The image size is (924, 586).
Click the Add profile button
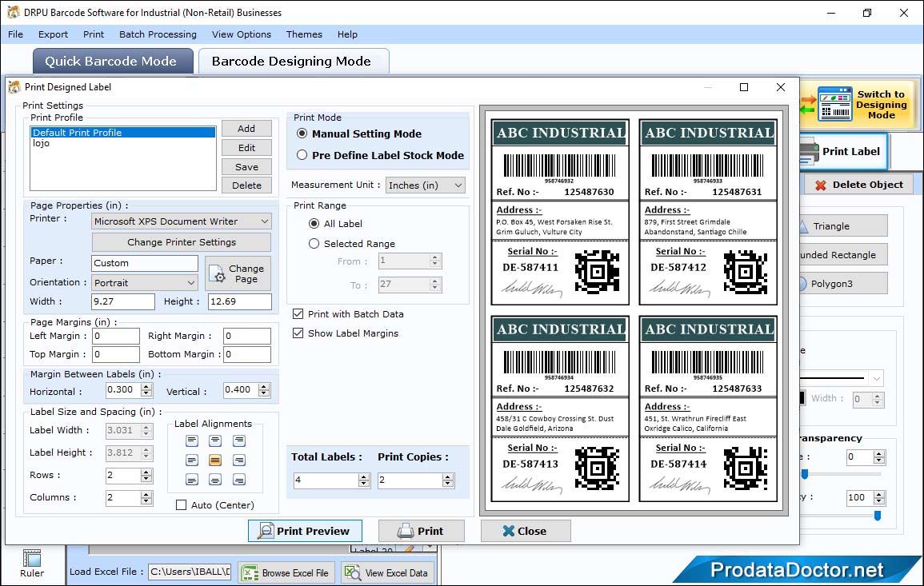tap(246, 129)
